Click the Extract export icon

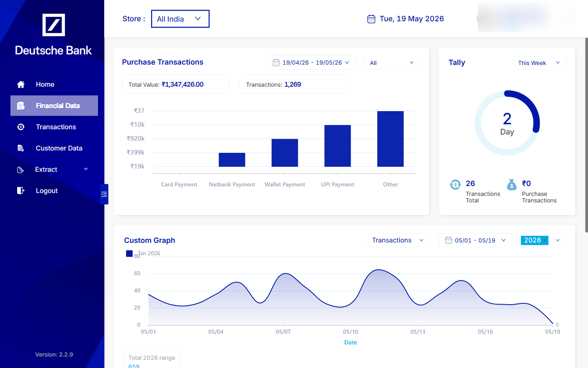[x=20, y=170]
